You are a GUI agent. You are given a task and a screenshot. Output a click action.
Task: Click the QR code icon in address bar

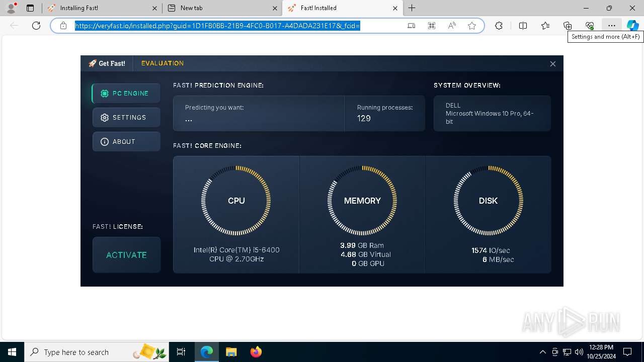tap(432, 26)
